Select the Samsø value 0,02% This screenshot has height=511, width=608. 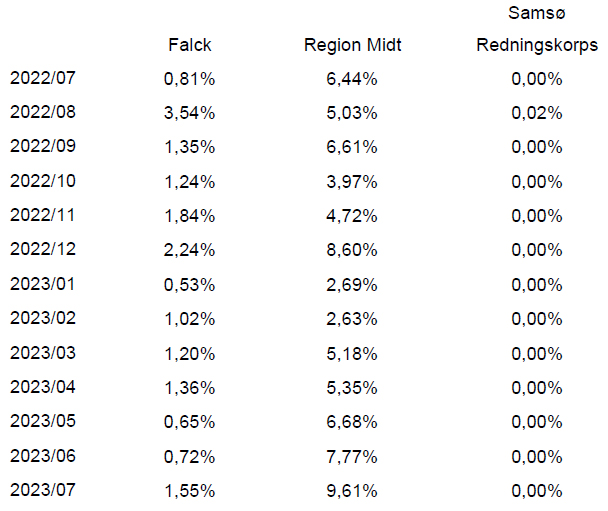[x=537, y=113]
